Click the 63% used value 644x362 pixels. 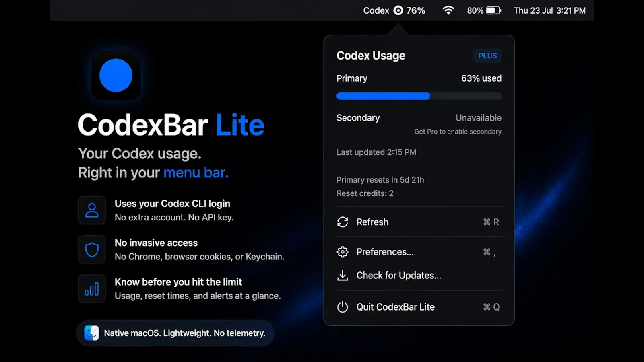pos(481,78)
